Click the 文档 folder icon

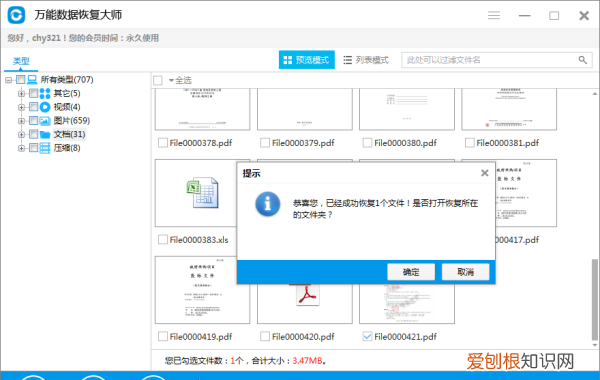pos(45,134)
